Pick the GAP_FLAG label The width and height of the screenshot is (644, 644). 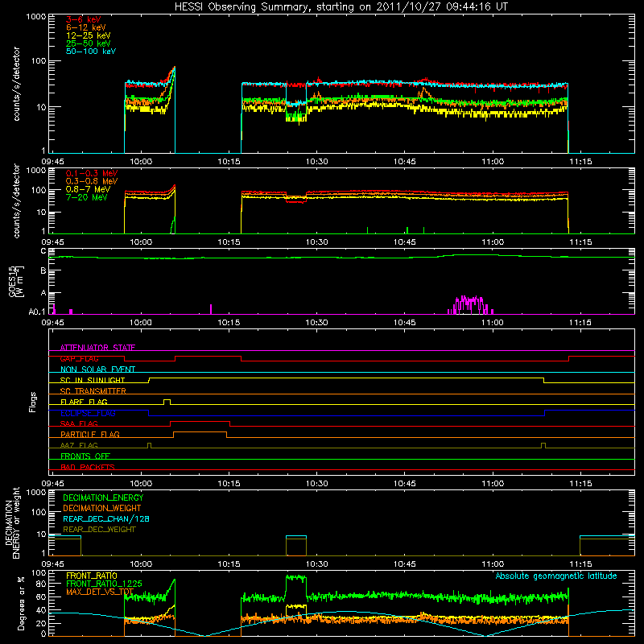point(79,358)
